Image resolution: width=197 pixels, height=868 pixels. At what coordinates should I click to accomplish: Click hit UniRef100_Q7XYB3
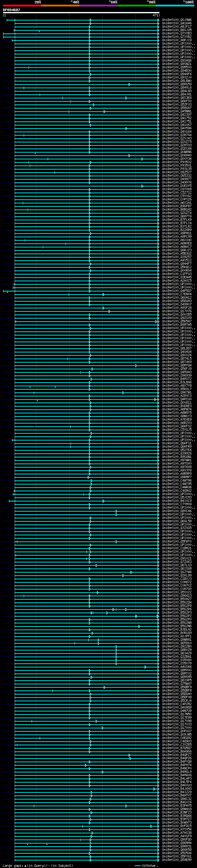coord(177,33)
